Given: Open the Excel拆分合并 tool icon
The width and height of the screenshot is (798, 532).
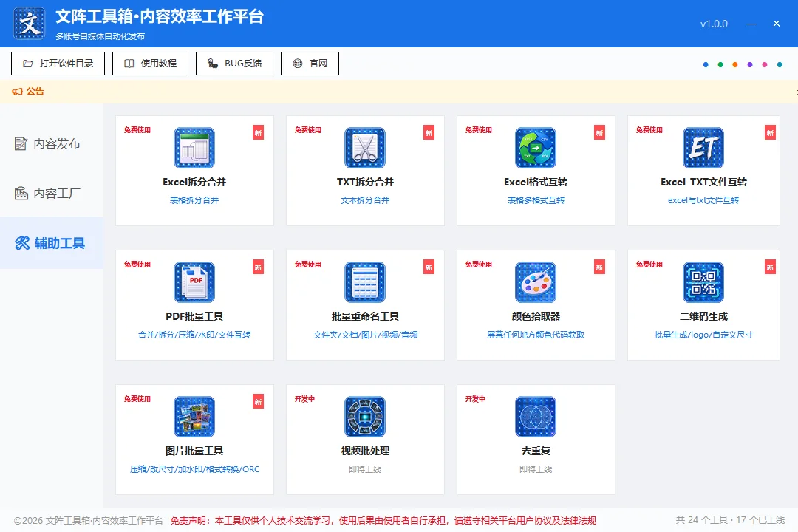Looking at the screenshot, I should click(x=194, y=148).
